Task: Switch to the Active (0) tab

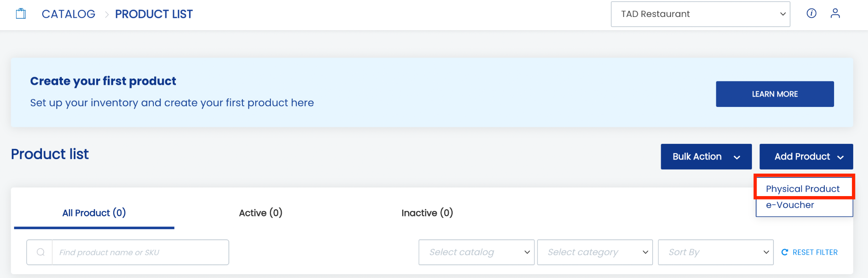Action: pyautogui.click(x=261, y=213)
